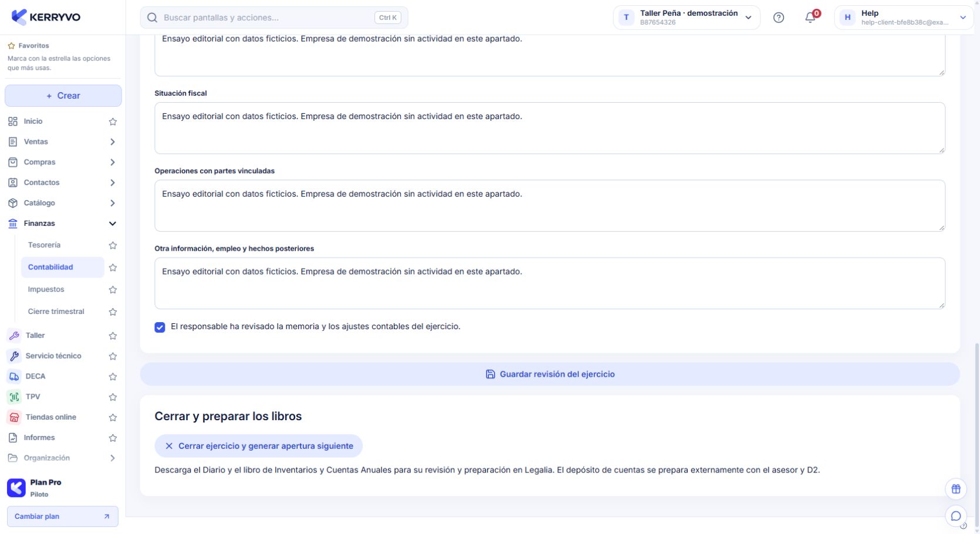Click the Catálogo box icon
980x534 pixels.
click(x=13, y=203)
